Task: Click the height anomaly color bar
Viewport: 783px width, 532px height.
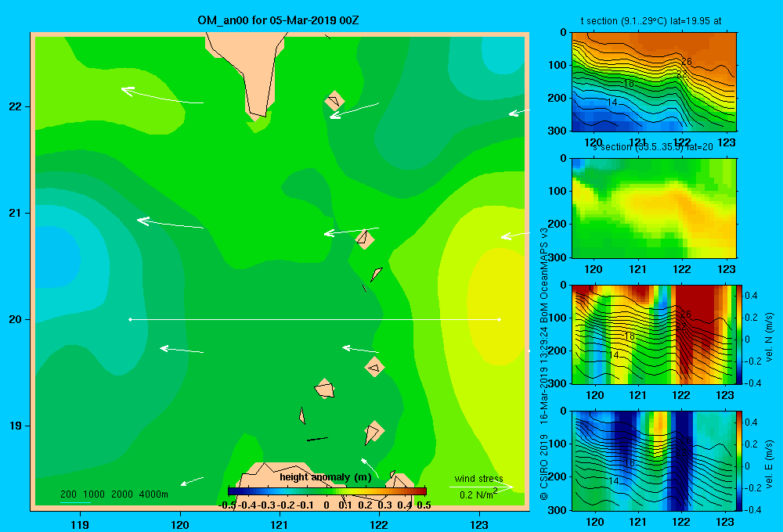Action: click(327, 491)
